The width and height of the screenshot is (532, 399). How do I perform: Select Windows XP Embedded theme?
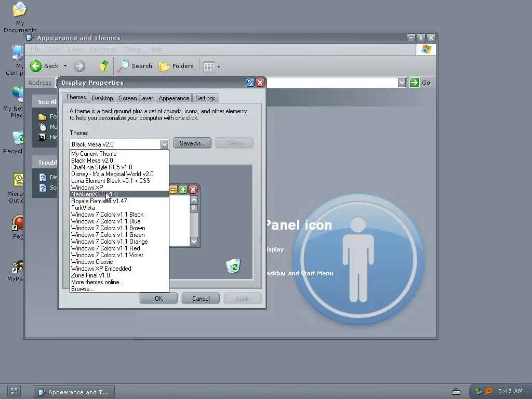point(119,269)
